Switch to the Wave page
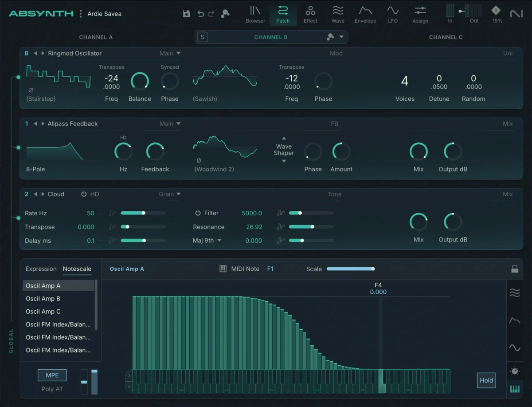The width and height of the screenshot is (532, 407). (x=338, y=15)
